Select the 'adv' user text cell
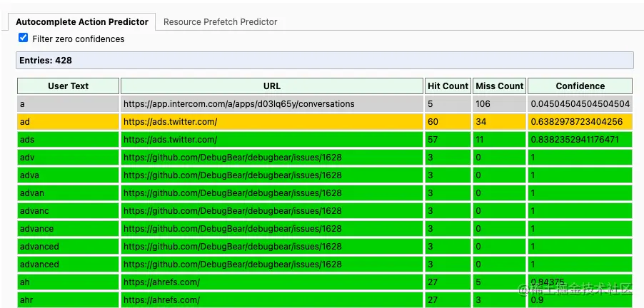Viewport: 644px width, 308px height. [68, 158]
